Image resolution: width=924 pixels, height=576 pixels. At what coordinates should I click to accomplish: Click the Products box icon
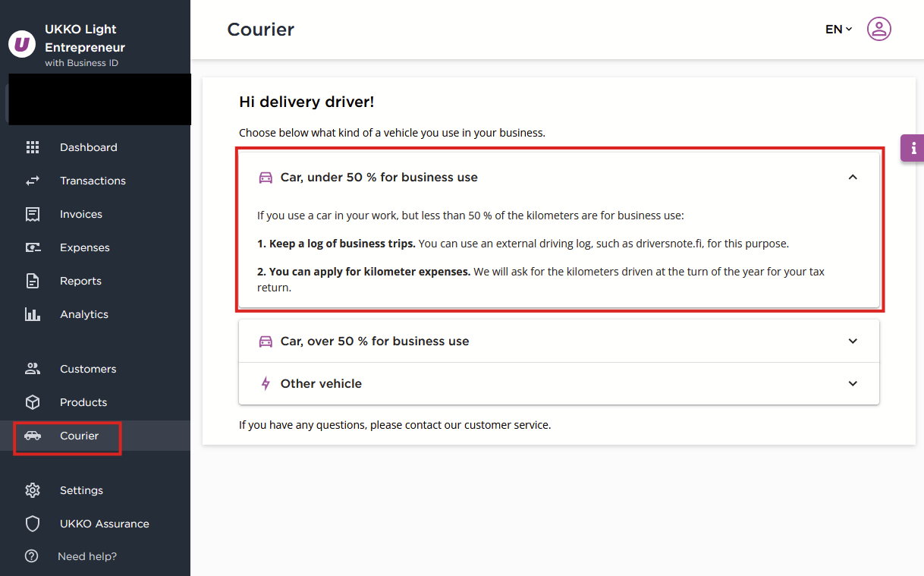pos(32,402)
